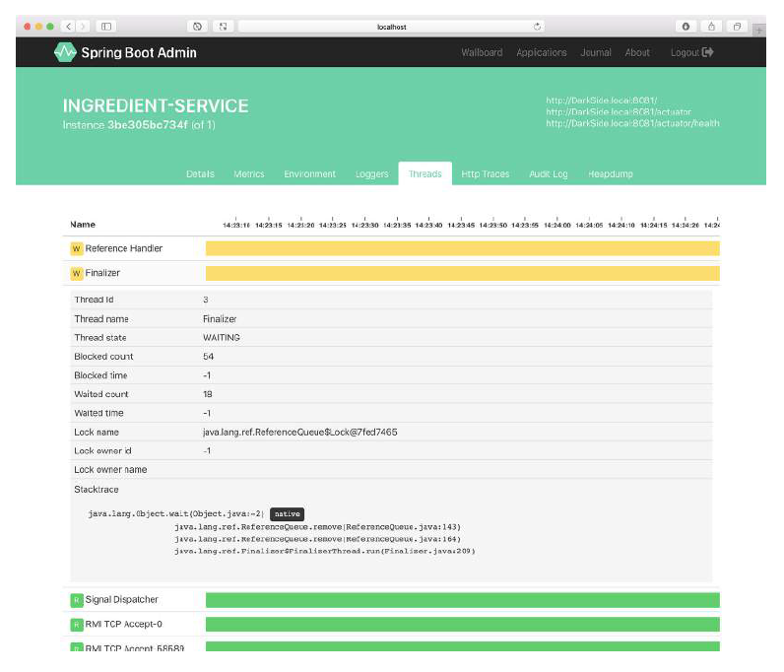Select the Threads tab
The width and height of the screenshot is (784, 672).
click(425, 174)
